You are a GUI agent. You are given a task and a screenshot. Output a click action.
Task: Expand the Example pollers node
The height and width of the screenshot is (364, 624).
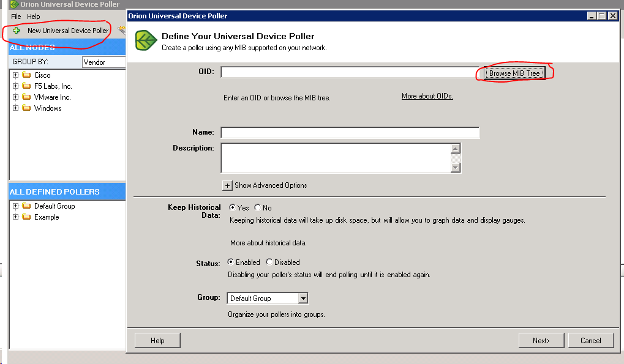click(x=15, y=217)
